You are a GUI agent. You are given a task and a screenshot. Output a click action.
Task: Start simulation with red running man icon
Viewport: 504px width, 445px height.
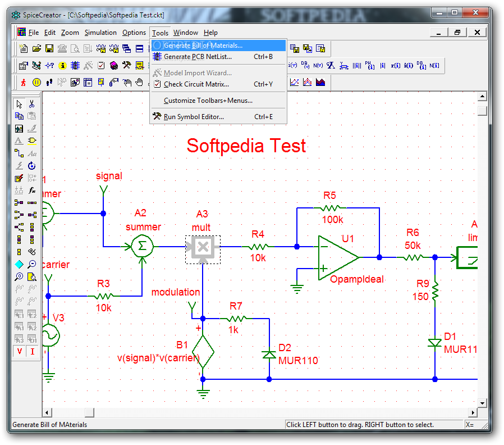coord(24,83)
